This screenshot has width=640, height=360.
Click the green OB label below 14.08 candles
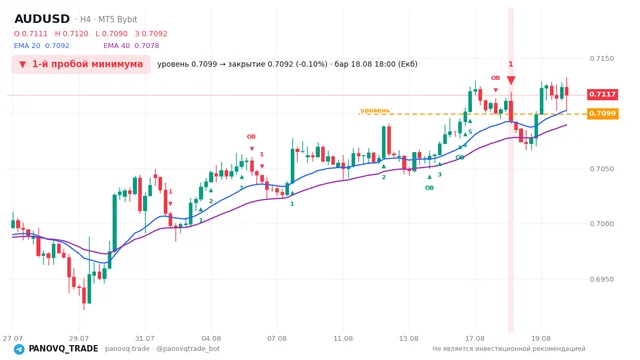429,188
